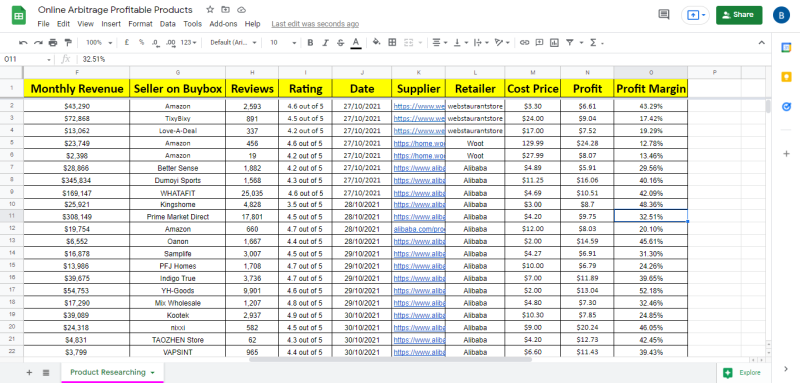800x383 pixels.
Task: Open 'Last edit was seconds ago' history
Action: point(315,24)
